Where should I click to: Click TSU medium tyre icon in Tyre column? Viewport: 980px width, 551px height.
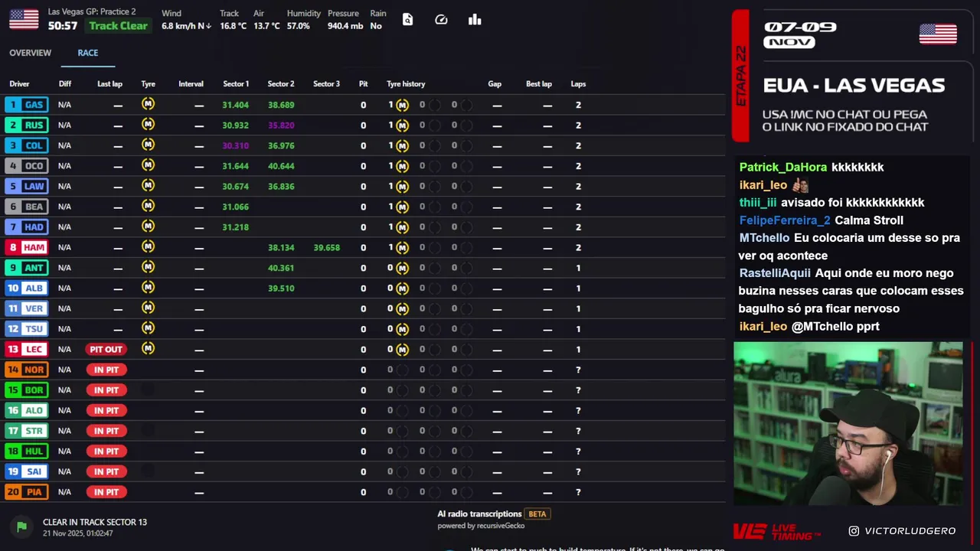(x=148, y=328)
